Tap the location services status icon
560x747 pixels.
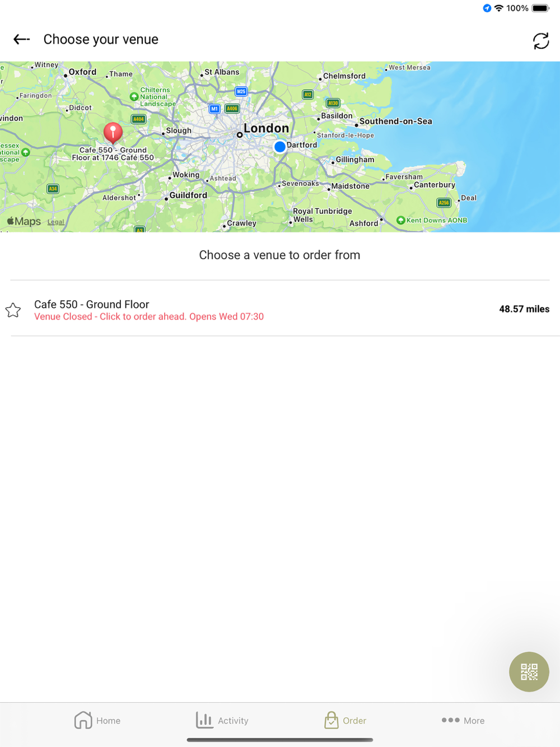pos(487,8)
